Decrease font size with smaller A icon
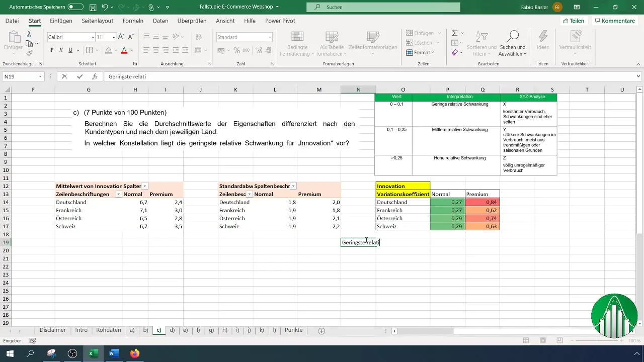The width and height of the screenshot is (644, 362). (x=131, y=37)
